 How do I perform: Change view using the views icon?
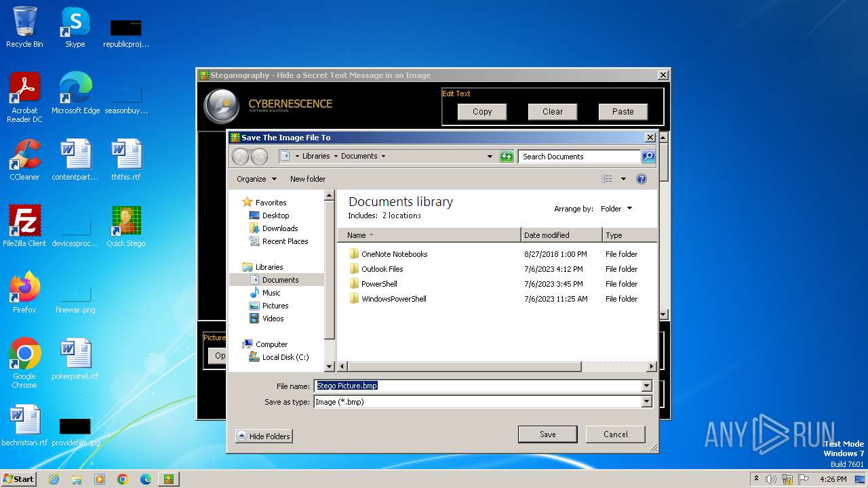click(x=607, y=179)
